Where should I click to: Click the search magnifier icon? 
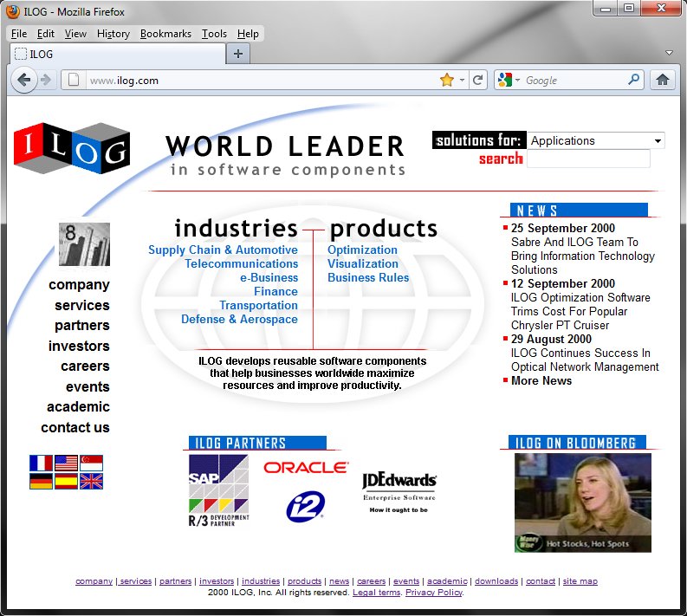click(x=633, y=80)
